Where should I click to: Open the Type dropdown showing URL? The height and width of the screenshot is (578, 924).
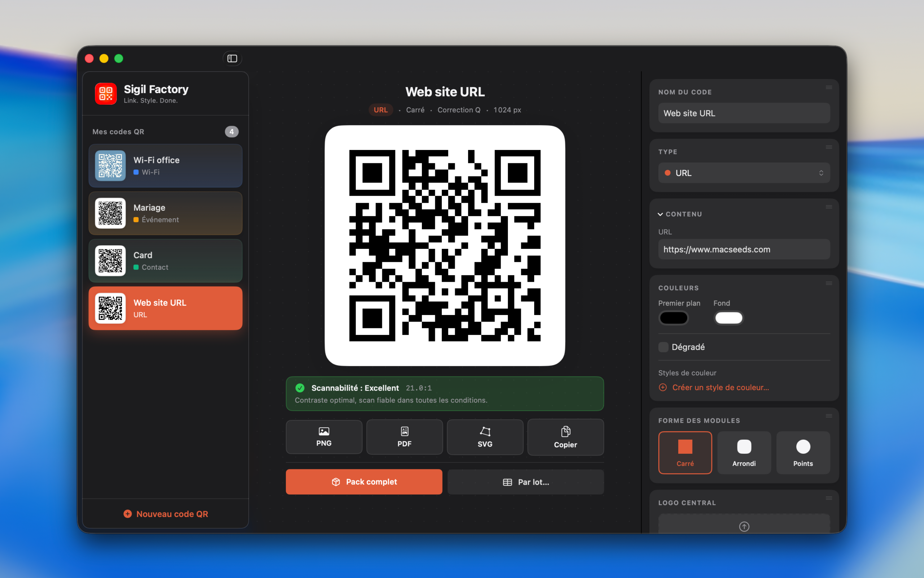744,173
